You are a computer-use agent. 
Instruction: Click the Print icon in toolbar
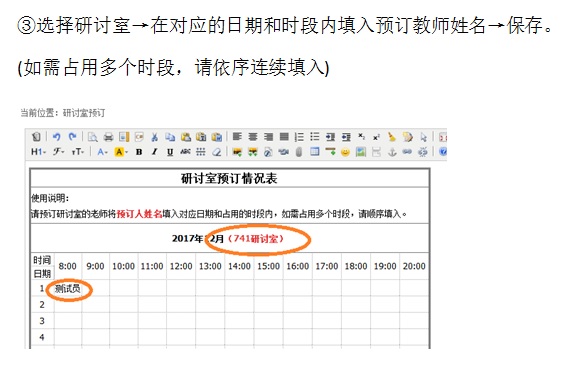click(x=108, y=137)
